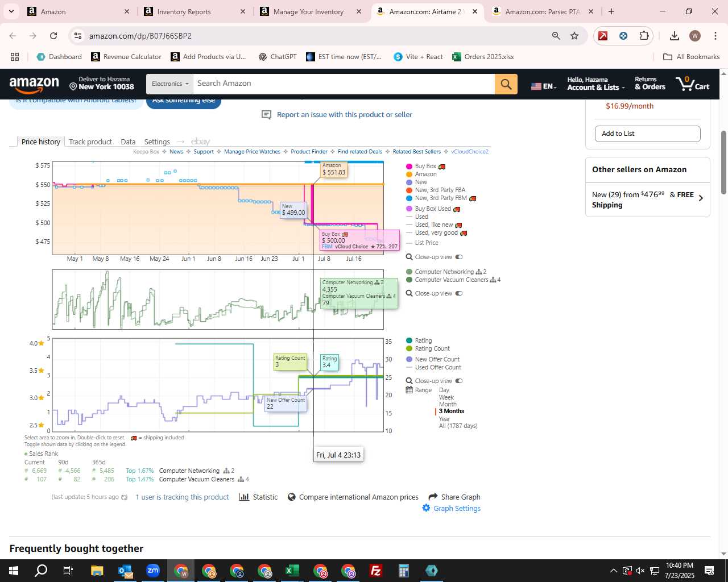Open Excel from the taskbar
The image size is (728, 582).
coord(292,571)
